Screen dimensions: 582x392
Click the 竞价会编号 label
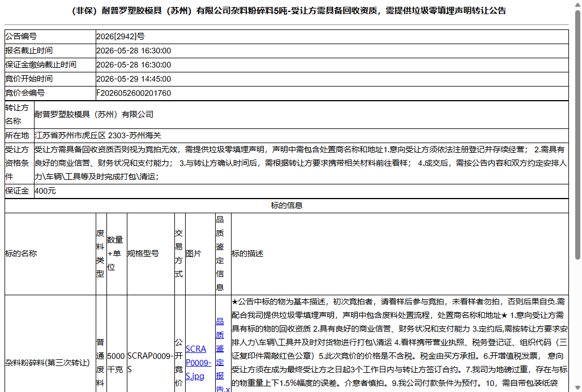coord(25,93)
